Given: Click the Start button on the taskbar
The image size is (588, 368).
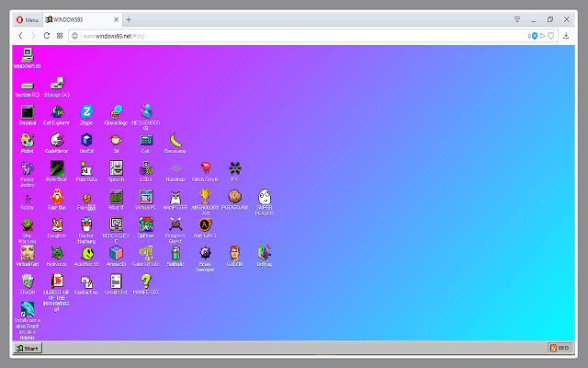Looking at the screenshot, I should [x=28, y=348].
